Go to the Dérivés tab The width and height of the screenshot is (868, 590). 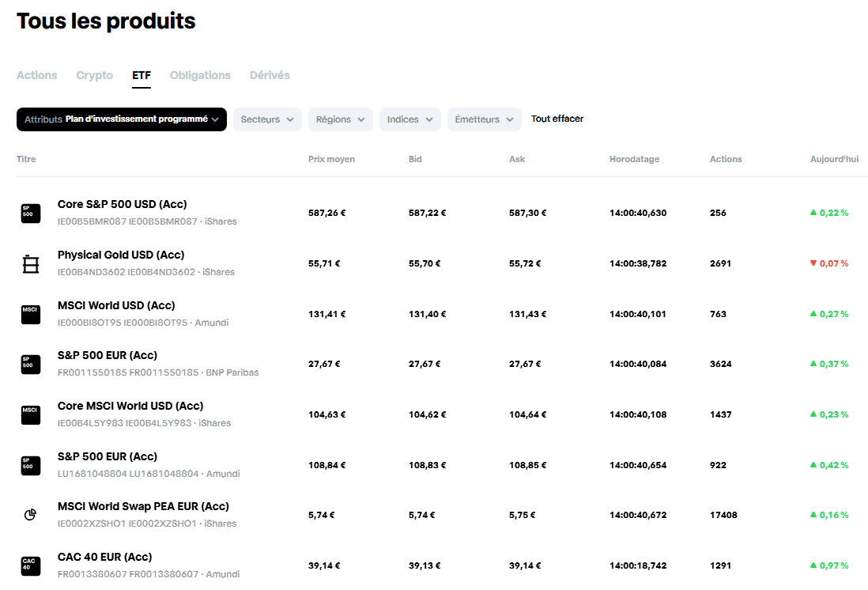click(x=270, y=75)
